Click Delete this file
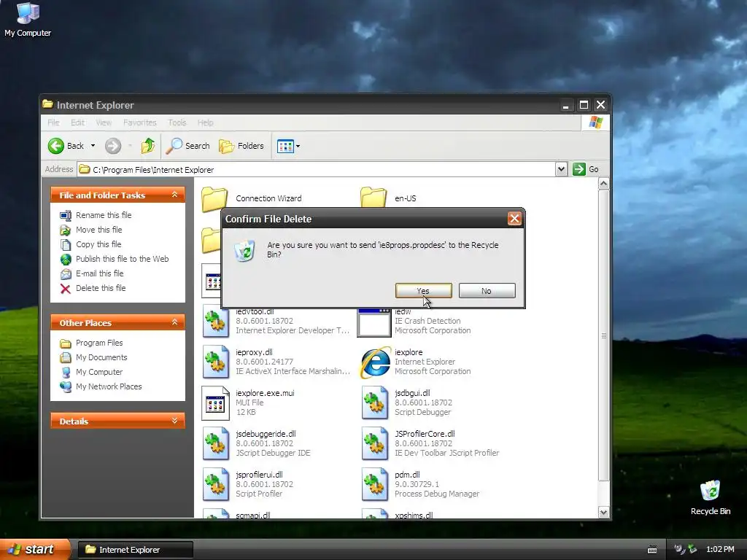747x560 pixels. click(x=101, y=288)
